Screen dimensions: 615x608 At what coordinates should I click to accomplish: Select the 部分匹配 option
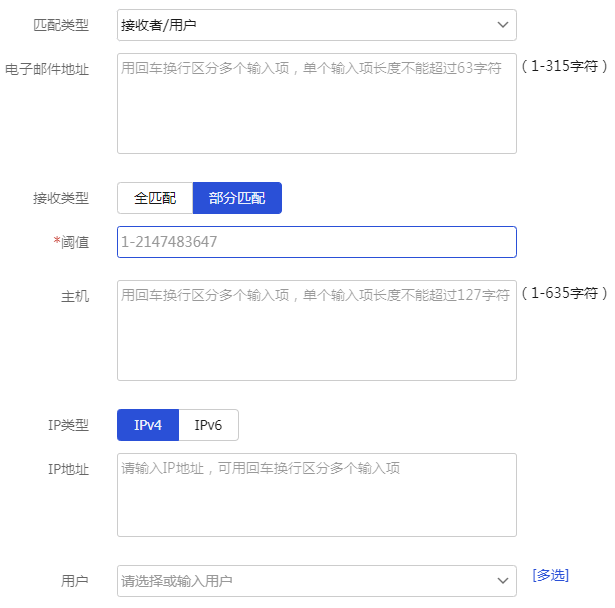[x=237, y=198]
